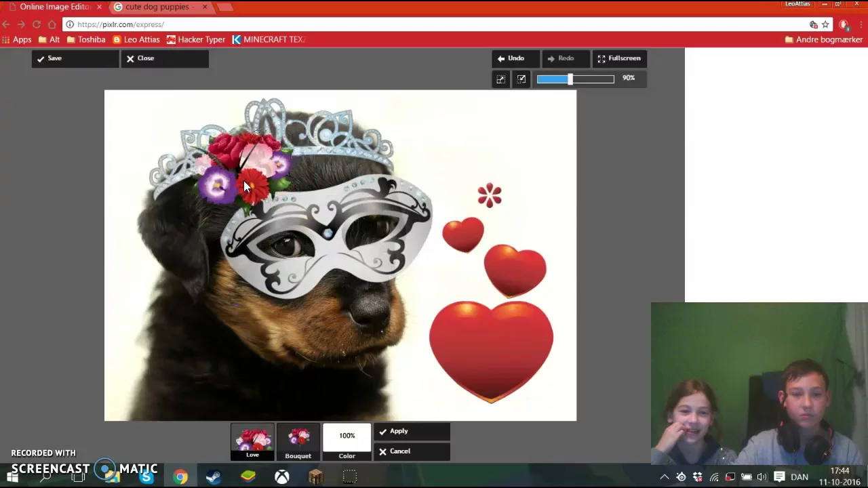Open the Color swatch set to 100%

click(x=347, y=441)
